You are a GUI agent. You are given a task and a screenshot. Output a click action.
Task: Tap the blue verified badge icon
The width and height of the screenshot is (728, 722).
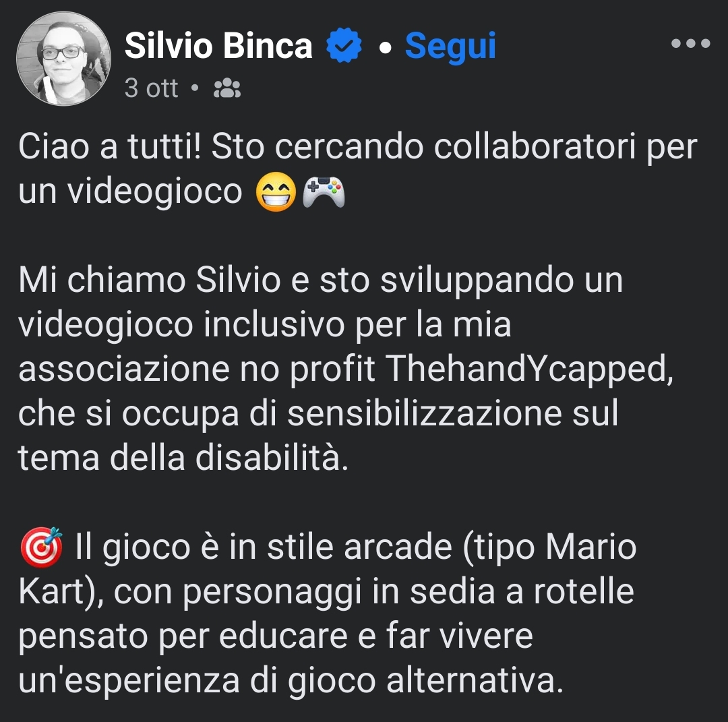(x=344, y=45)
